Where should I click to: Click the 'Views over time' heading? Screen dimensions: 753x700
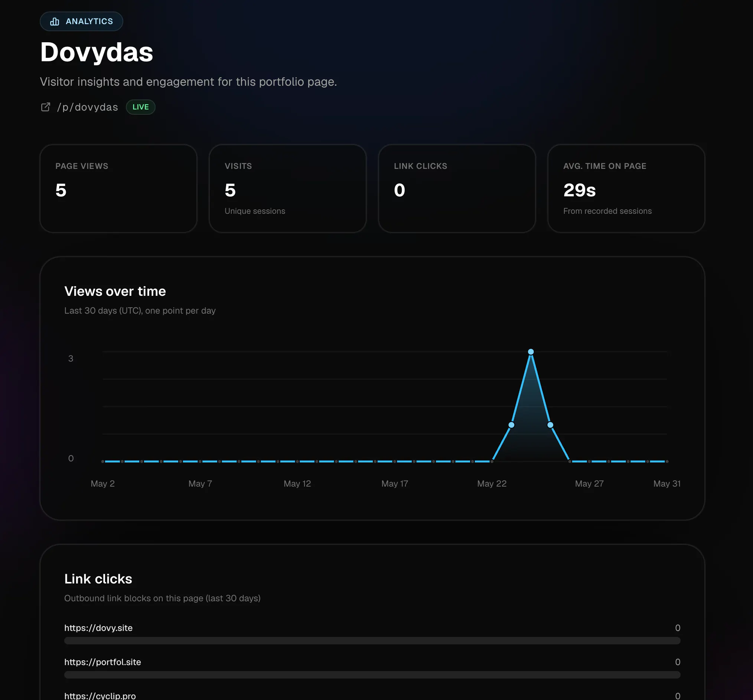point(115,291)
